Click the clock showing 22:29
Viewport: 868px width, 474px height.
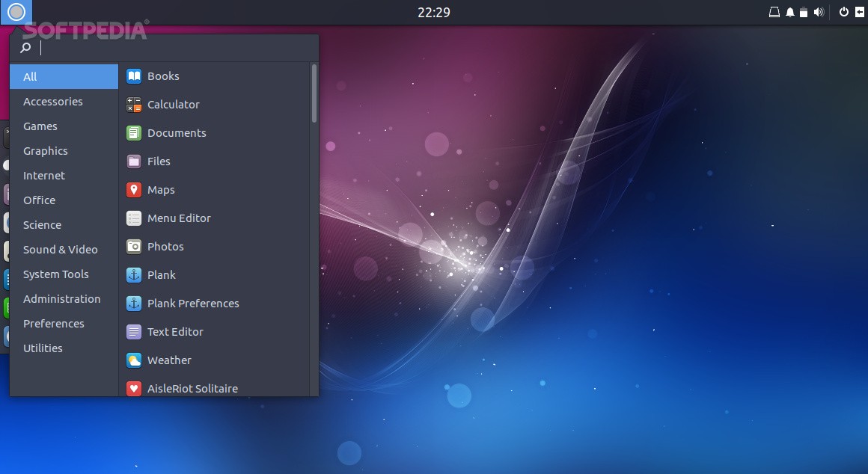click(434, 12)
